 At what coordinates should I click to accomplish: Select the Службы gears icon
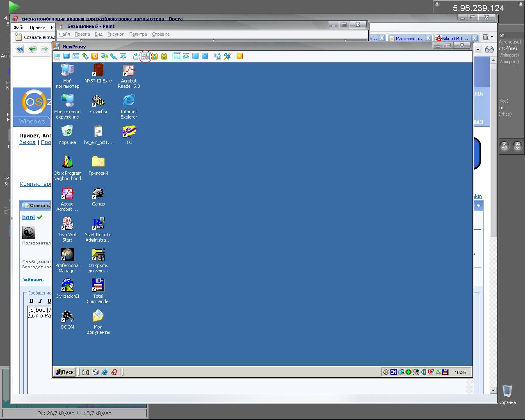click(x=98, y=104)
